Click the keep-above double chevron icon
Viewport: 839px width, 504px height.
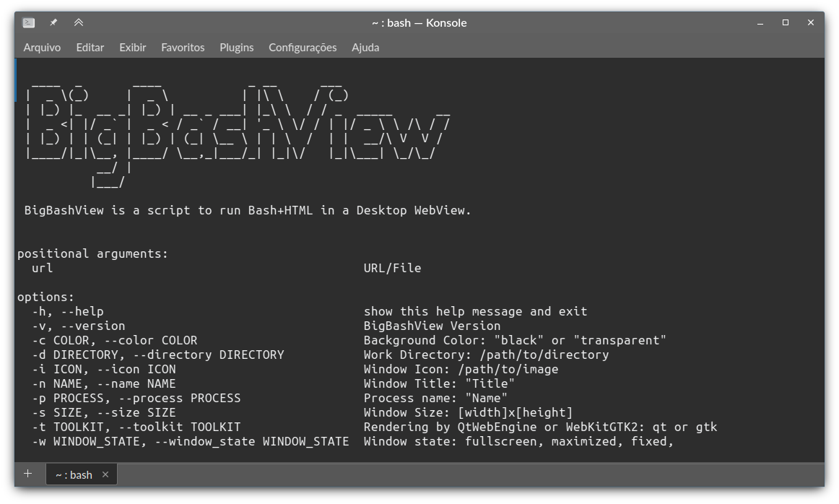(x=79, y=22)
